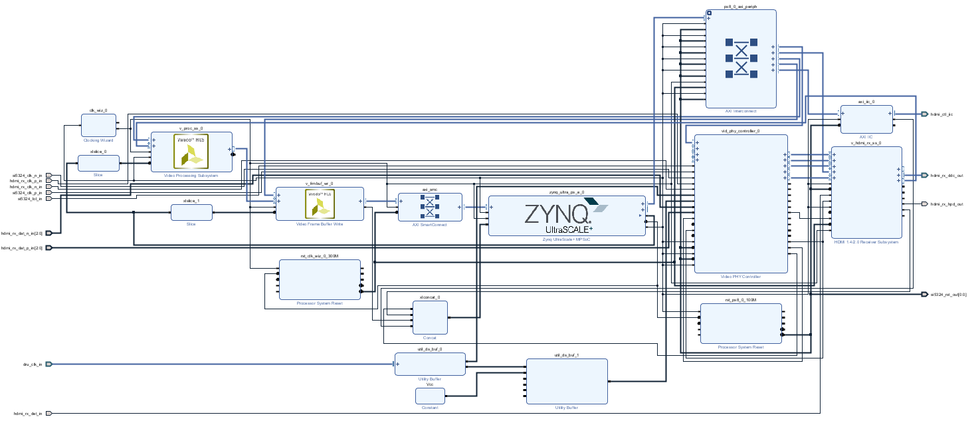Image resolution: width=980 pixels, height=421 pixels.
Task: Click the 'Video Frame Buffer Write' label
Action: pyautogui.click(x=320, y=224)
